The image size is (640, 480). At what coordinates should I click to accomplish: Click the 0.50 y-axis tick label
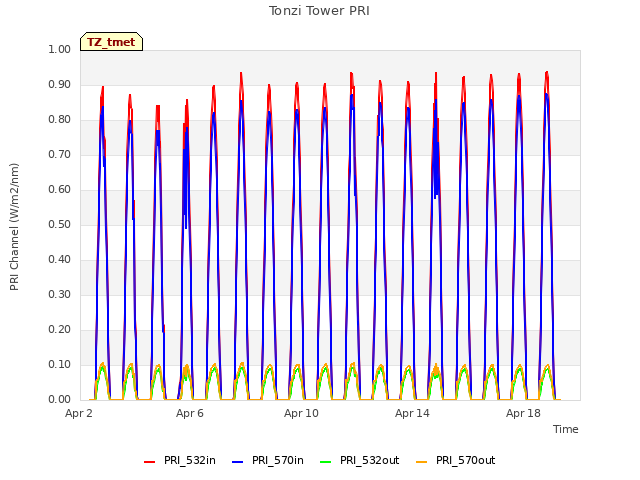60,224
